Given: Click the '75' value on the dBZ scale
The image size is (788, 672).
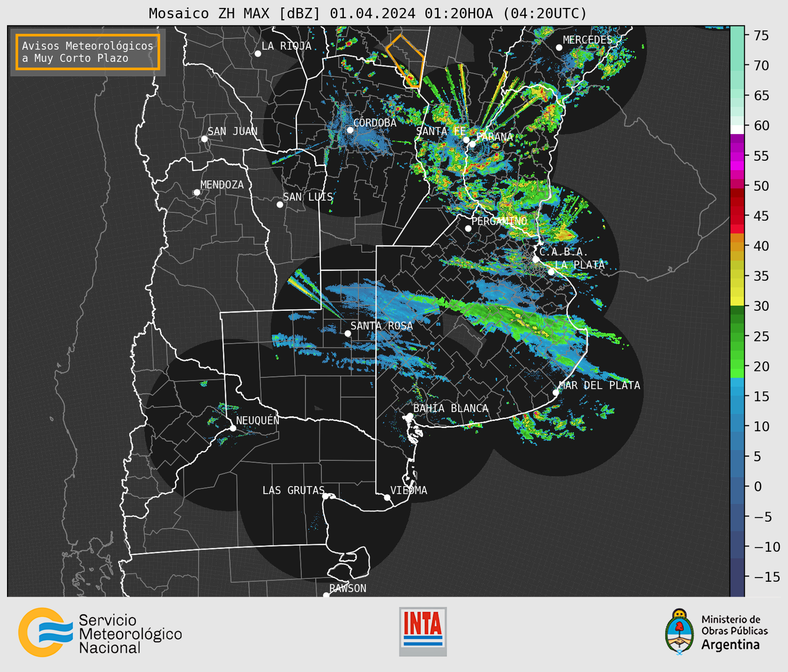Looking at the screenshot, I should (761, 36).
